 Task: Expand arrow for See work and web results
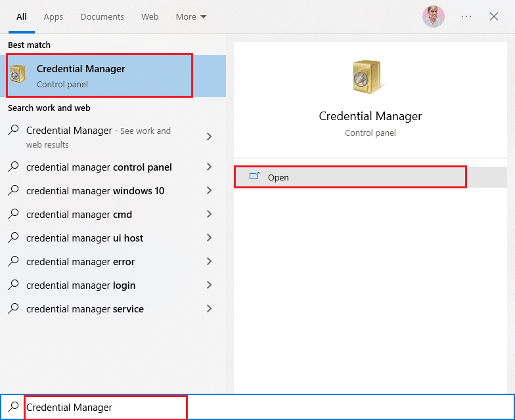209,136
